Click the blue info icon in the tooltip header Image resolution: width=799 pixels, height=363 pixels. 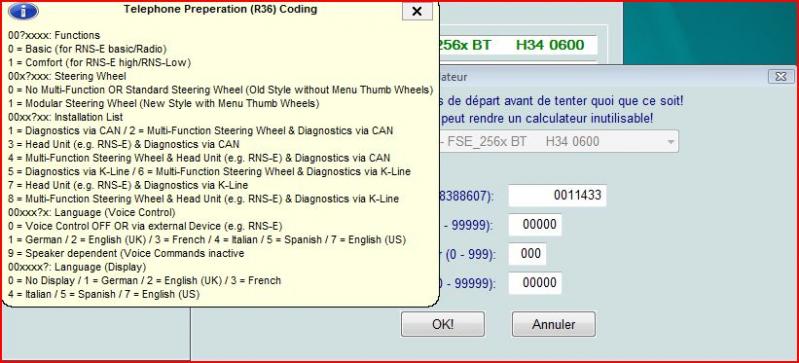point(24,11)
